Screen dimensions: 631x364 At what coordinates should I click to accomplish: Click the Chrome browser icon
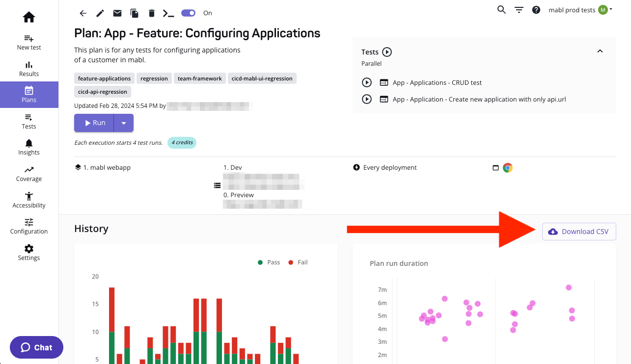(508, 168)
